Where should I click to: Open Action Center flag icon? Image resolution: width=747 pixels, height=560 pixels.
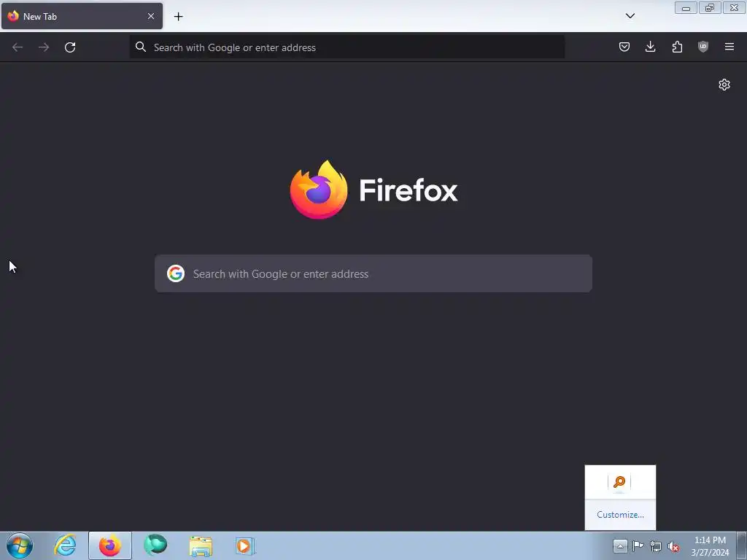click(x=638, y=546)
